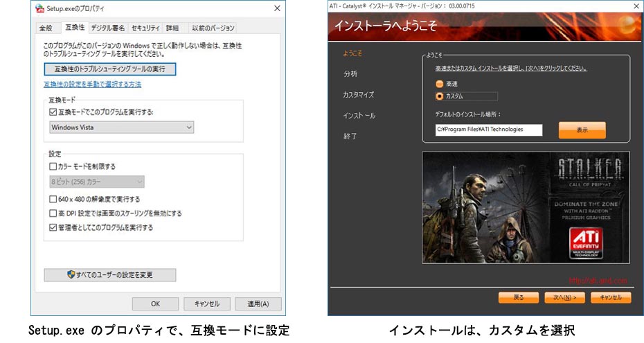The height and width of the screenshot is (343, 644).
Task: Click the ようこそ step in installer sidebar
Action: 352,53
